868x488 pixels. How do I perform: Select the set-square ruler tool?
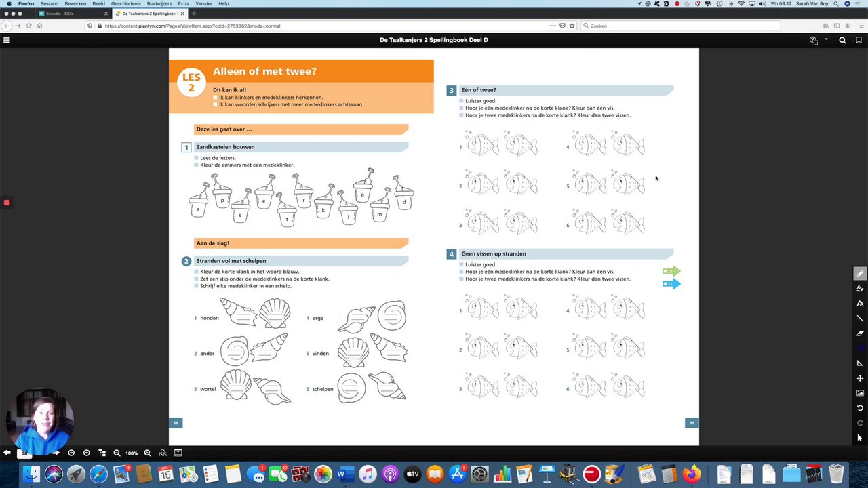(x=860, y=363)
